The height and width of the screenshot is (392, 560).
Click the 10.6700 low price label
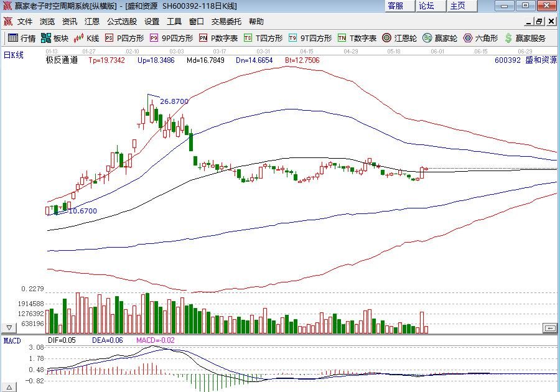point(83,211)
